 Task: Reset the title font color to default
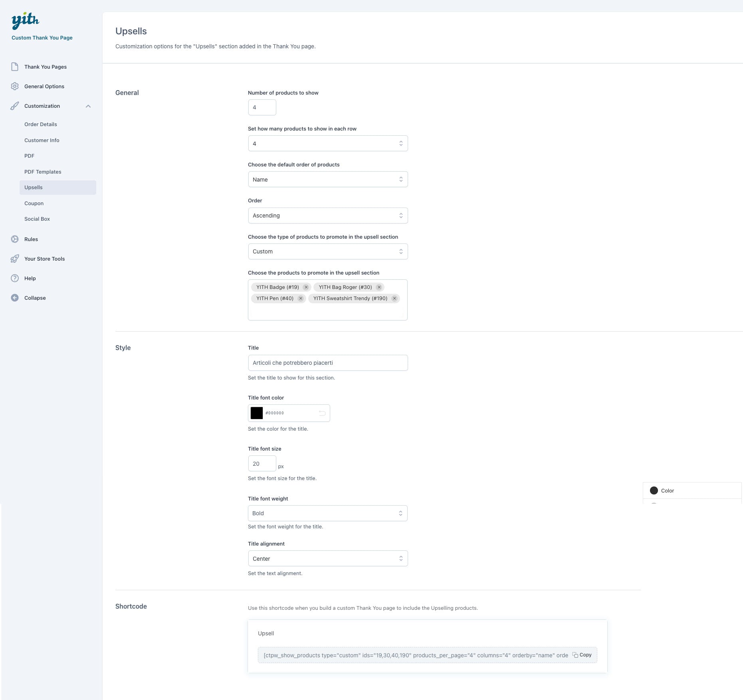point(322,413)
